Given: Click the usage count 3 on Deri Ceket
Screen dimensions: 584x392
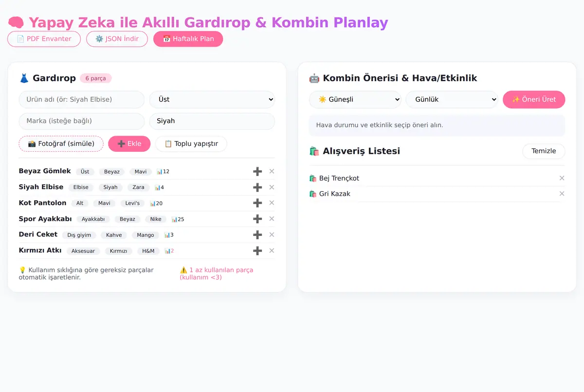Looking at the screenshot, I should click(x=169, y=235).
